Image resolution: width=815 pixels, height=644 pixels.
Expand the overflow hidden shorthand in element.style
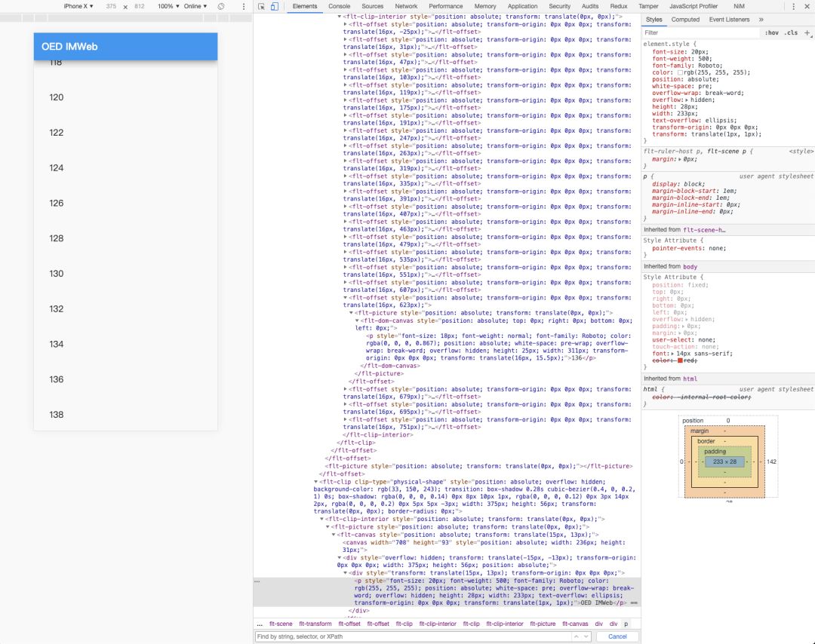click(x=687, y=100)
